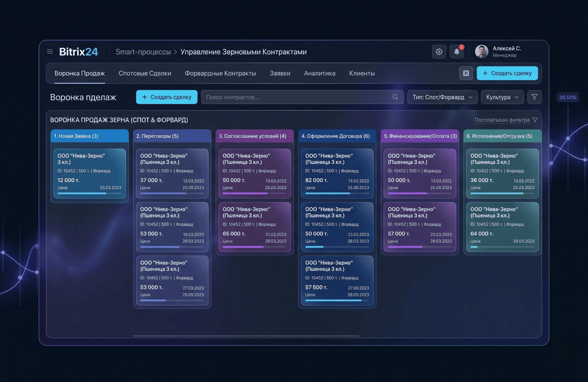Expand the Тип: Спот/Форвард dropdown
This screenshot has width=588, height=382.
point(442,97)
